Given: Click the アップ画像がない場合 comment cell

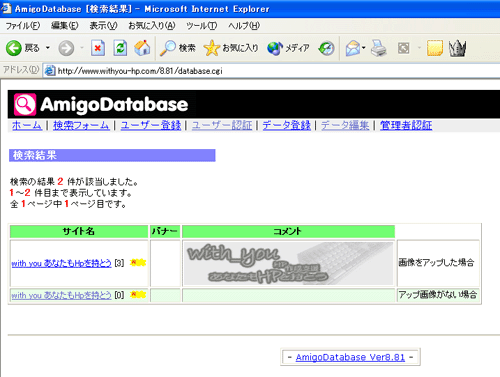Looking at the screenshot, I should 438,295.
